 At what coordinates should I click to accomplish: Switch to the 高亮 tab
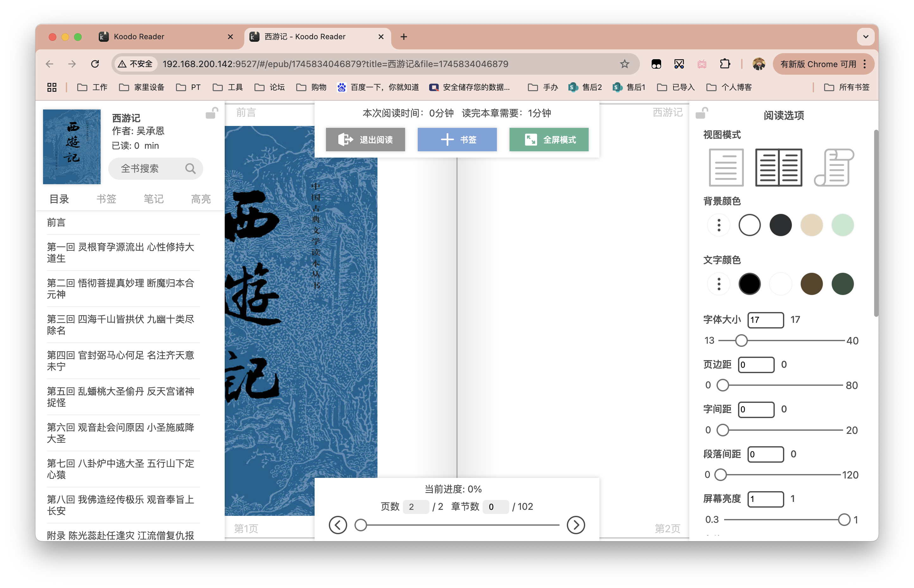pos(200,199)
